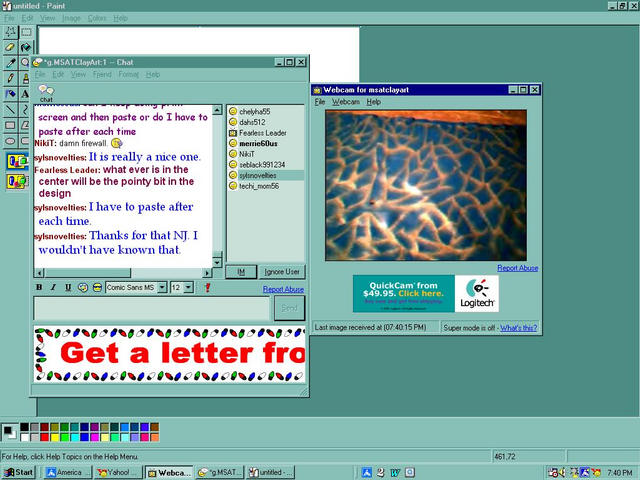Click the chat log scroll-up arrow
Image resolution: width=640 pixels, height=480 pixels.
[x=218, y=110]
